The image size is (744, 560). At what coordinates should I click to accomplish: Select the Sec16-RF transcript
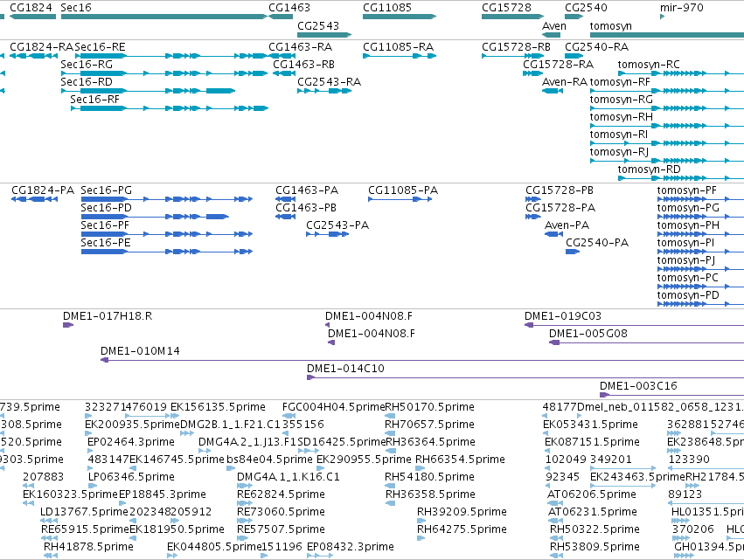(170, 108)
